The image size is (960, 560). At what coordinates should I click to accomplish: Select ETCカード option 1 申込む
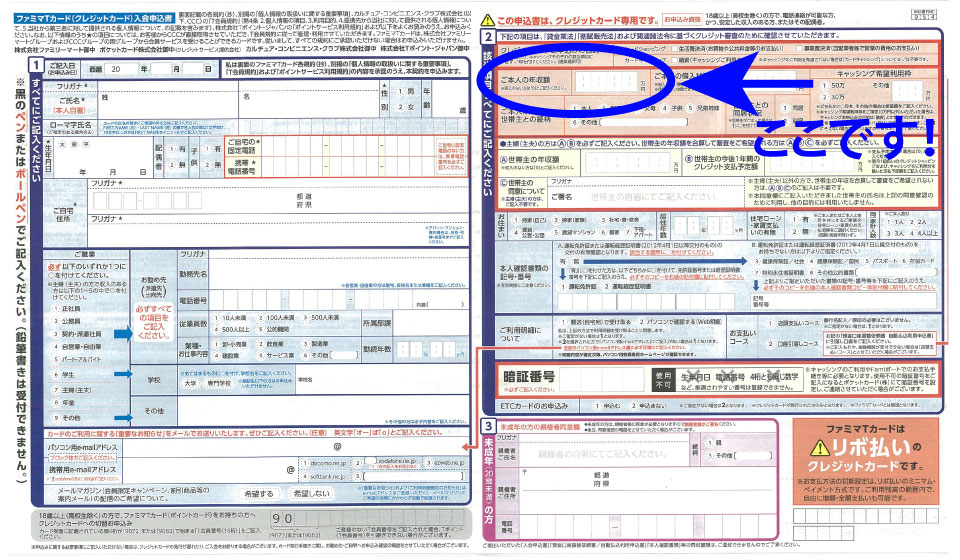point(607,405)
